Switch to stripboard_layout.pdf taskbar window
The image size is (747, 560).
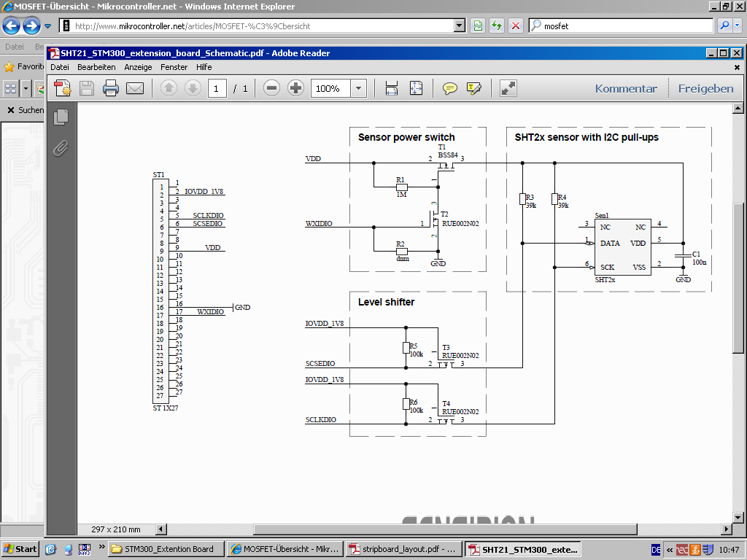click(x=403, y=549)
